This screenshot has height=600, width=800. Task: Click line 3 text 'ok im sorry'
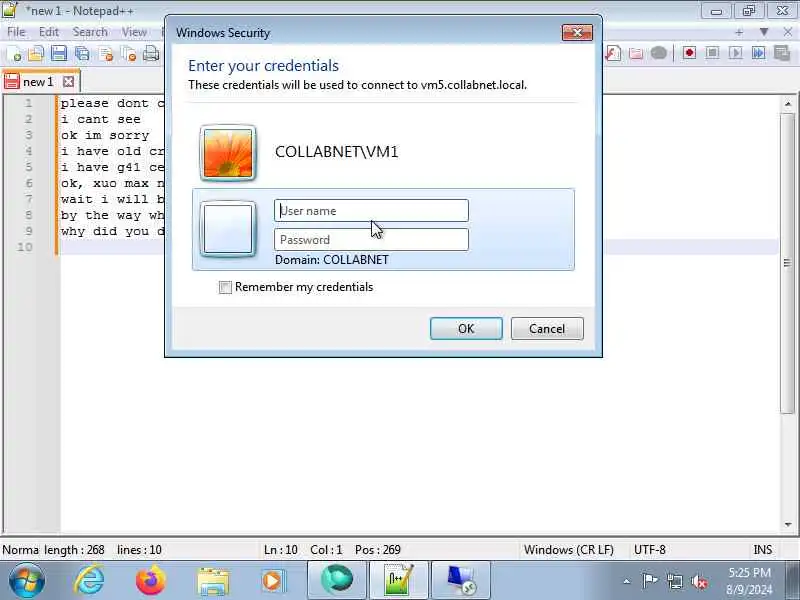pyautogui.click(x=105, y=136)
